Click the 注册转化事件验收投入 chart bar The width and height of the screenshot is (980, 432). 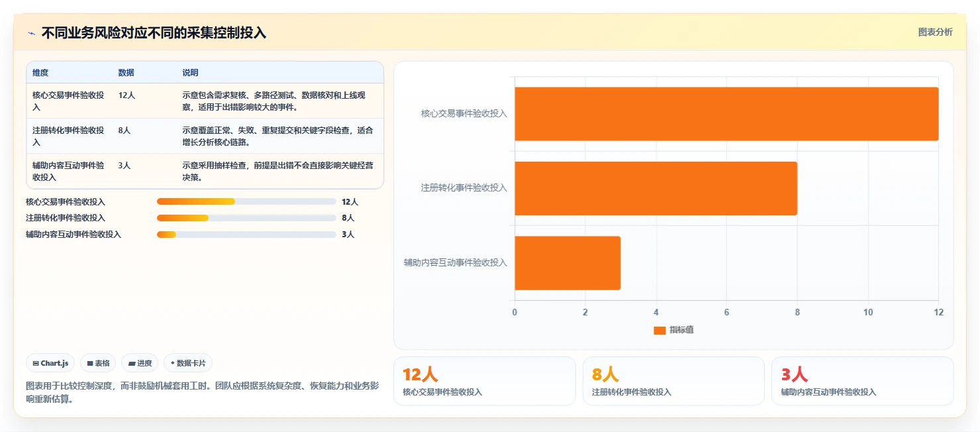click(x=656, y=188)
